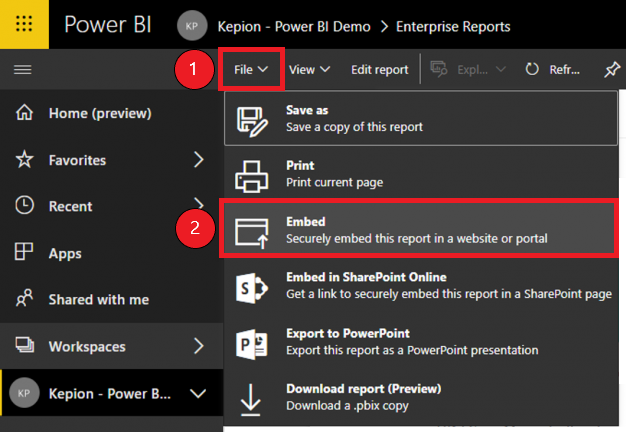Click Edit report button
This screenshot has height=432, width=626.
[380, 70]
